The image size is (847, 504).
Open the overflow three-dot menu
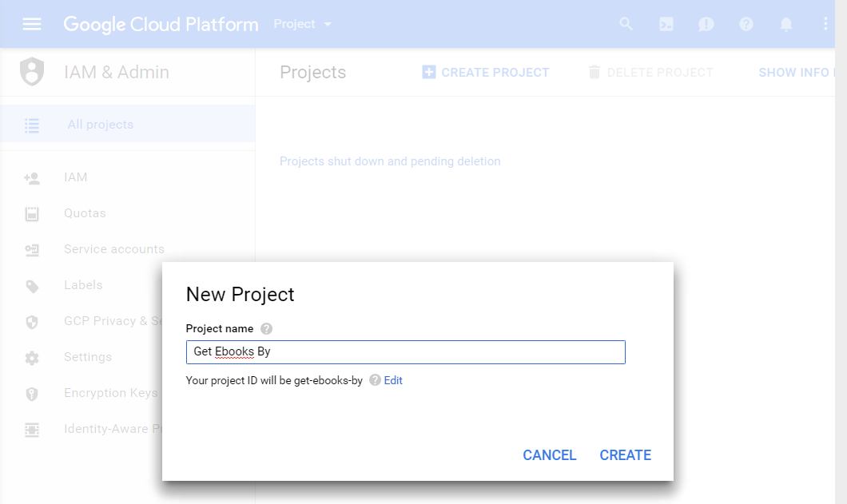tap(825, 24)
